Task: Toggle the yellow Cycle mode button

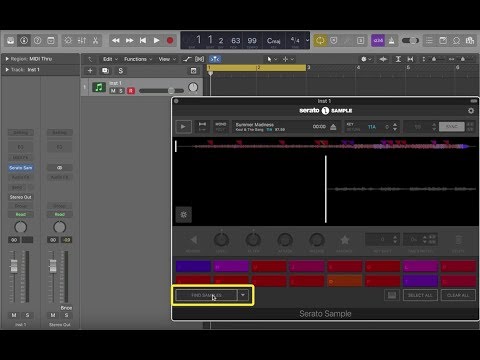Action: (x=320, y=41)
